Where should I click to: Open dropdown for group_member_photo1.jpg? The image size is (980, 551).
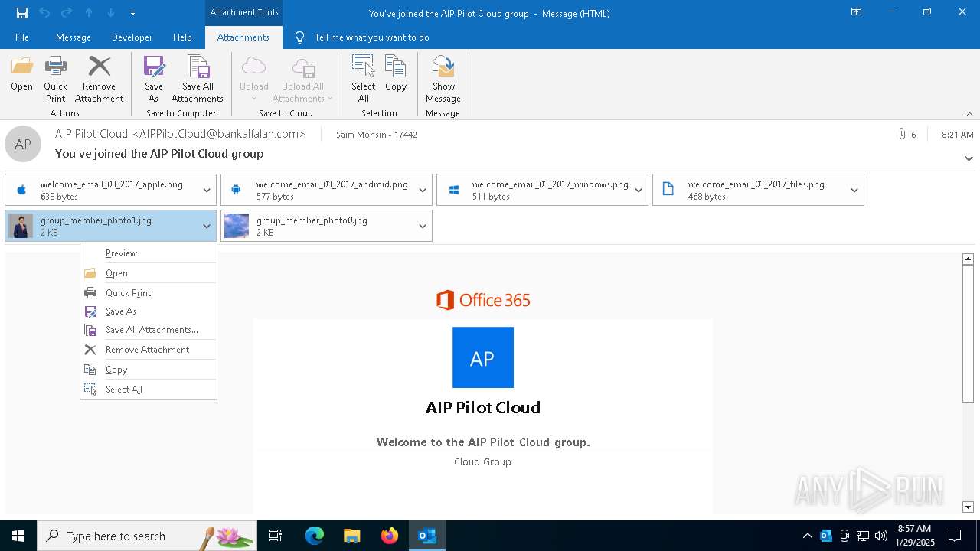click(207, 226)
